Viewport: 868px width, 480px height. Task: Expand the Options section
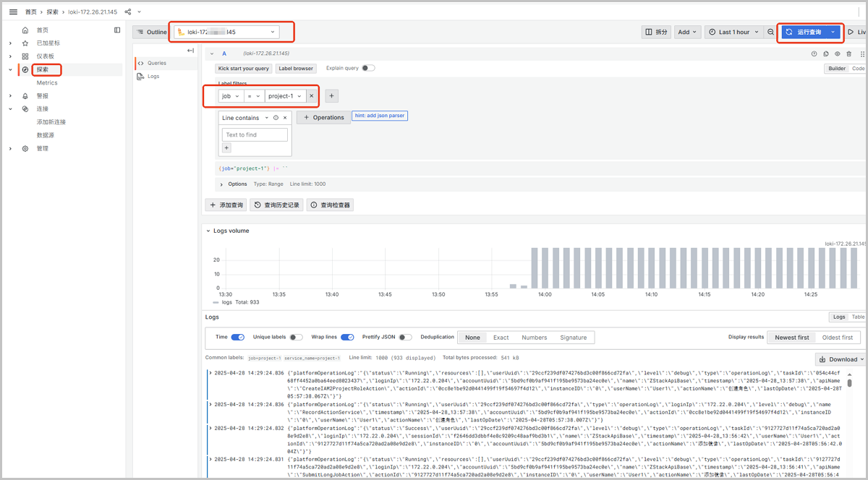pyautogui.click(x=221, y=184)
